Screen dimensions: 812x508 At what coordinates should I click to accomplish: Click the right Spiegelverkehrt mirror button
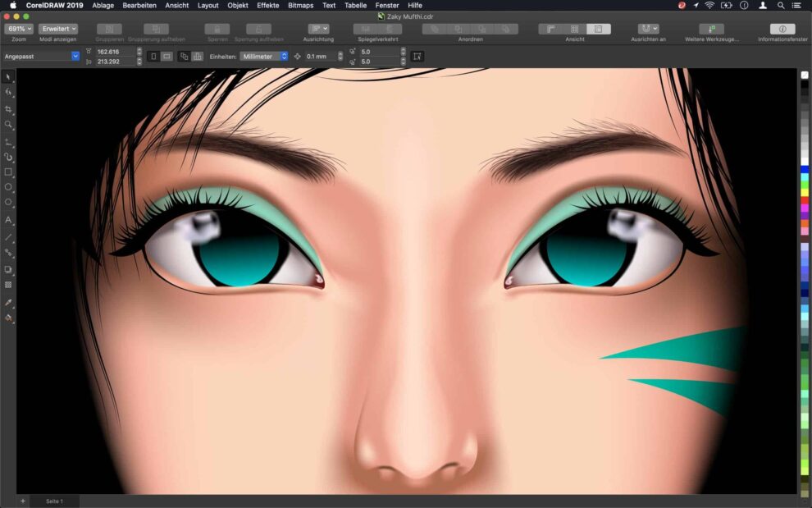pos(390,29)
